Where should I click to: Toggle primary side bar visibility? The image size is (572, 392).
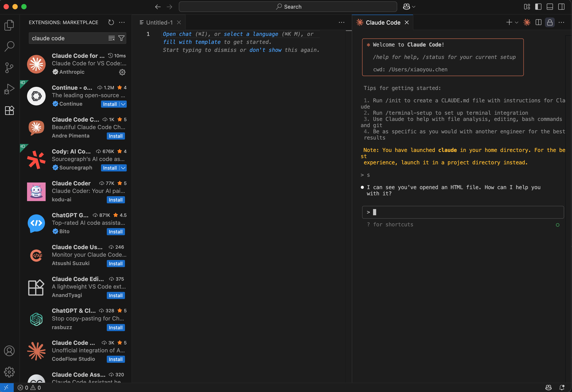click(538, 7)
